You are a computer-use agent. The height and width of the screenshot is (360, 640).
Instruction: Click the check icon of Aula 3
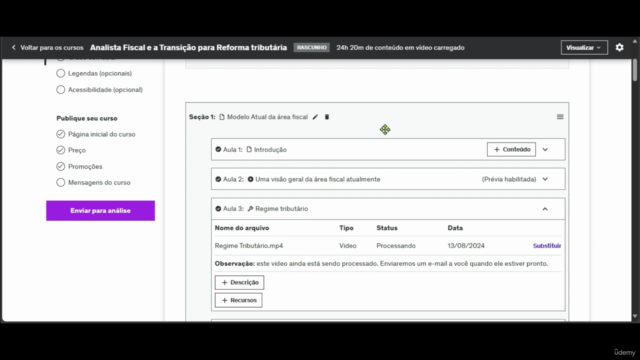pyautogui.click(x=218, y=209)
